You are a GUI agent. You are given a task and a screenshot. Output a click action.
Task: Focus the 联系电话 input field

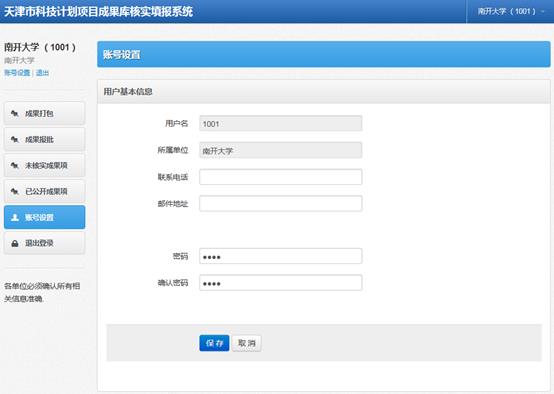pos(281,177)
